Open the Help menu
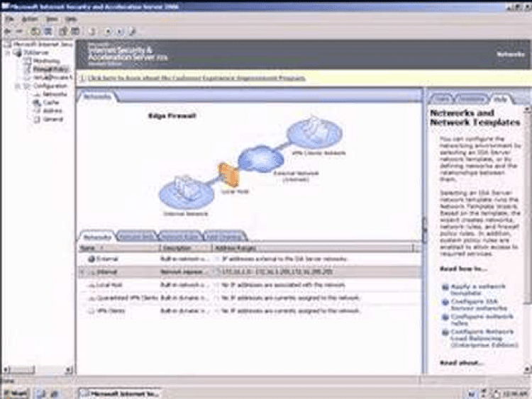This screenshot has height=399, width=532. (71, 19)
